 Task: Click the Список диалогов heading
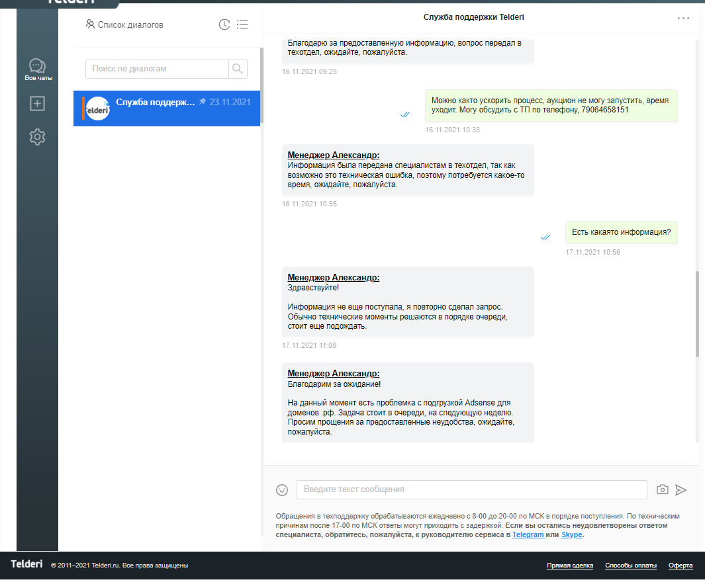130,24
